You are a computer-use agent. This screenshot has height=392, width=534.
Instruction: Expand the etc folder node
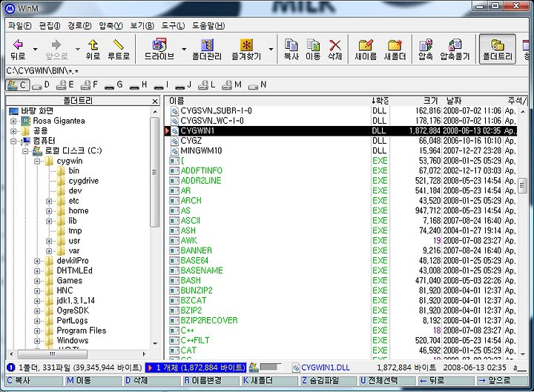(49, 201)
